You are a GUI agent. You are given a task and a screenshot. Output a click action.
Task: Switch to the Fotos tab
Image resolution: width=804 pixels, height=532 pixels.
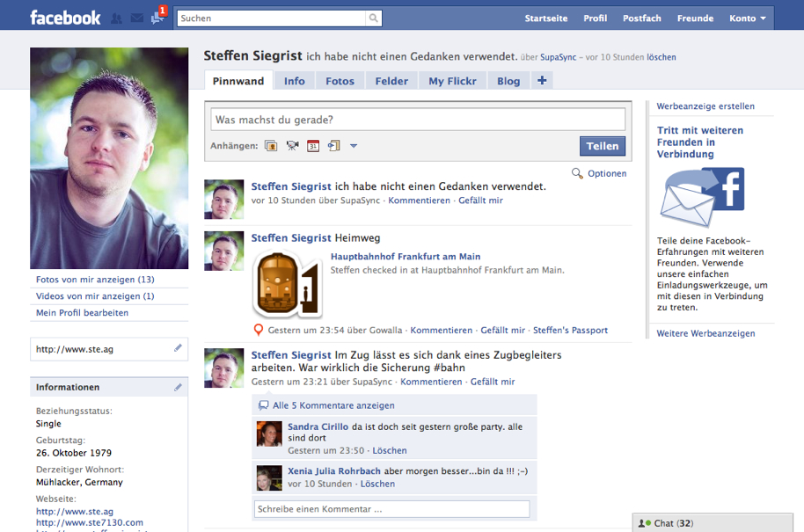(340, 81)
